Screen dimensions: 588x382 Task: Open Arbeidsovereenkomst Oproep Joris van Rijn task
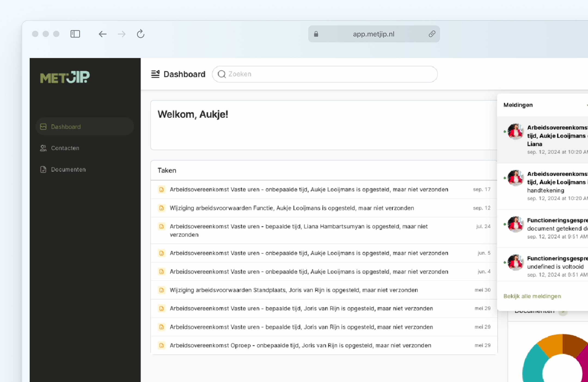click(x=324, y=345)
